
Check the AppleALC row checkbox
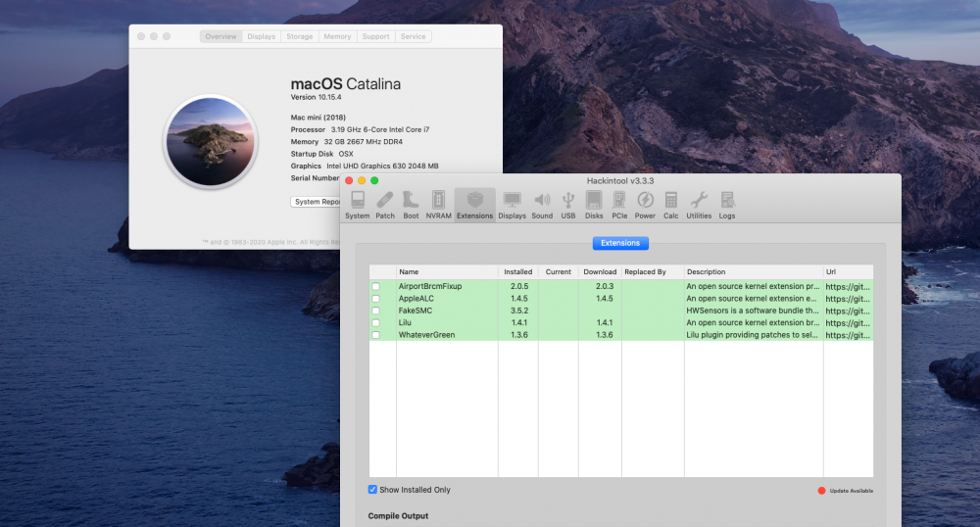pos(375,299)
